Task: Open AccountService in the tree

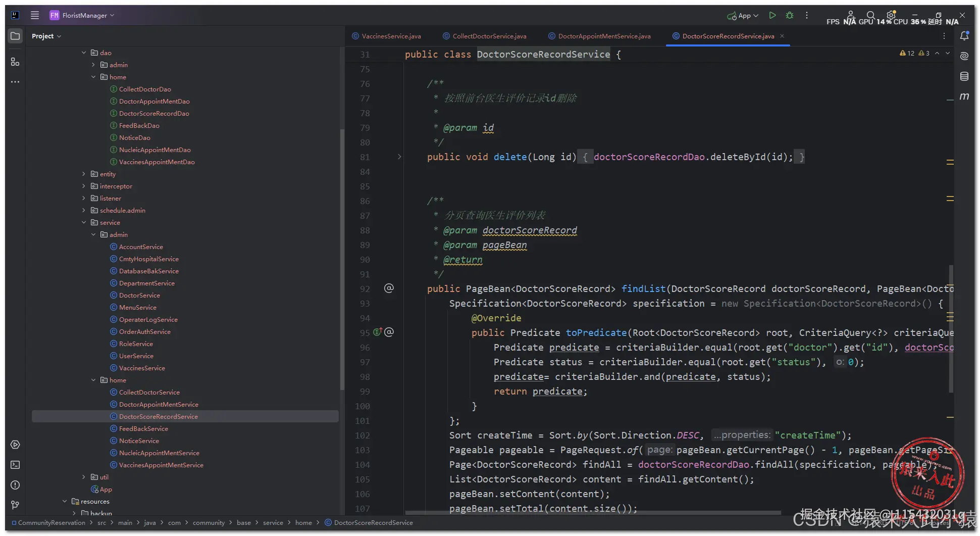Action: pos(141,247)
